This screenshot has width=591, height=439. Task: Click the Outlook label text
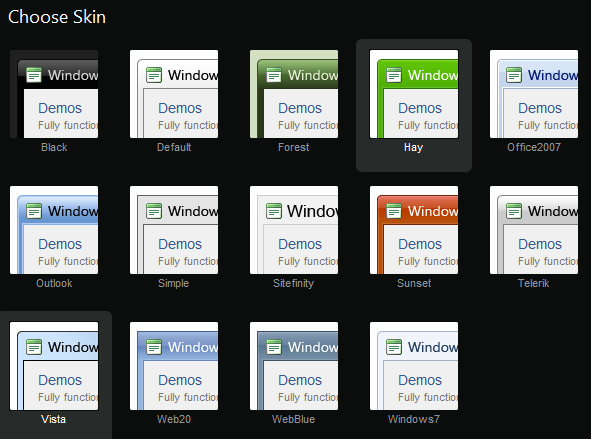coord(54,283)
